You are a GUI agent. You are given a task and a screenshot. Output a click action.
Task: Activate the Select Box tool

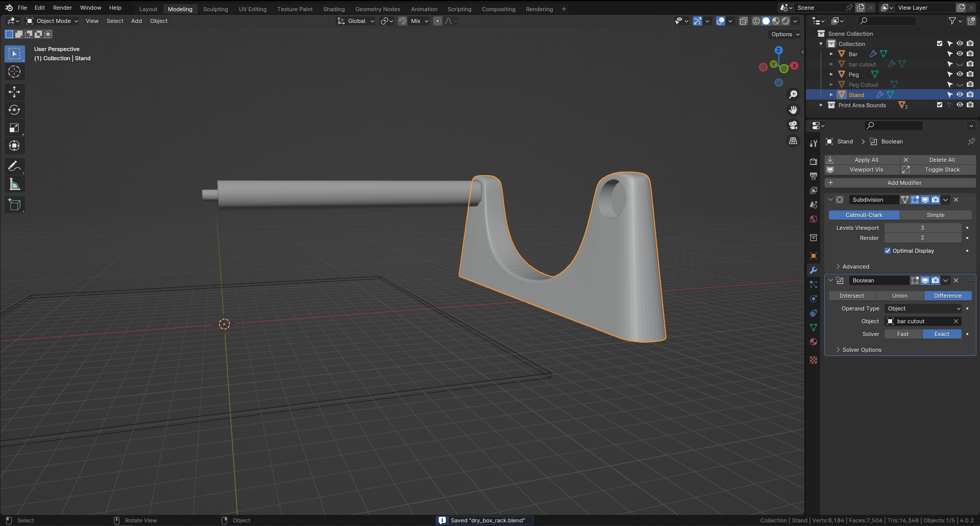pyautogui.click(x=14, y=54)
